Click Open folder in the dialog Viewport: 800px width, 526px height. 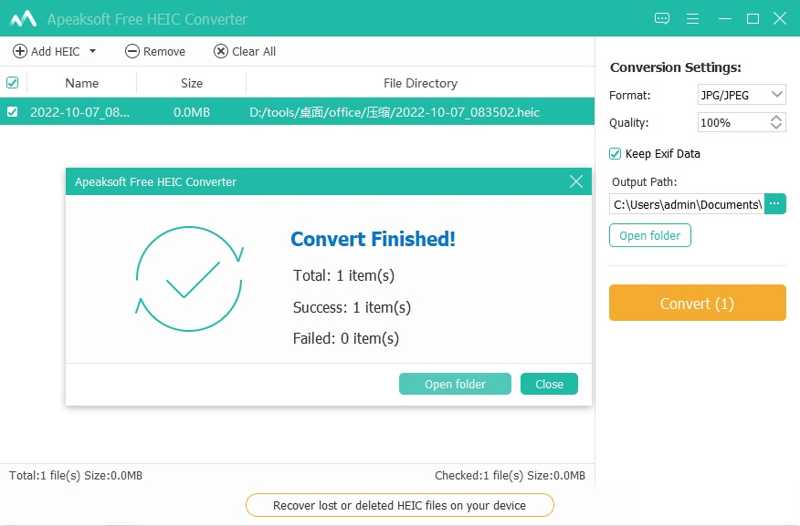455,384
